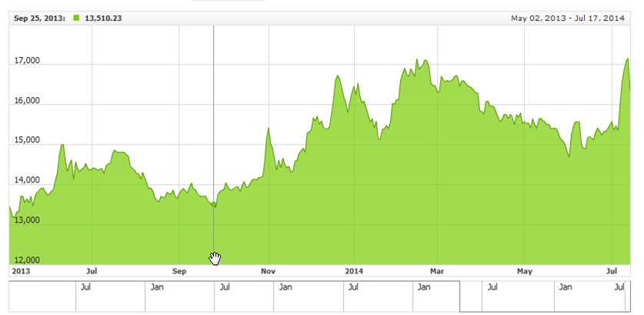This screenshot has width=644, height=315.
Task: Click the 'May 02, 2013 - Jul 17, 2014' range text
Action: coord(568,18)
